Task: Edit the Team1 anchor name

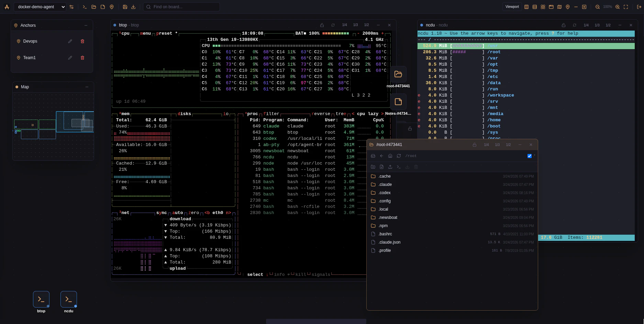Action: coord(70,58)
